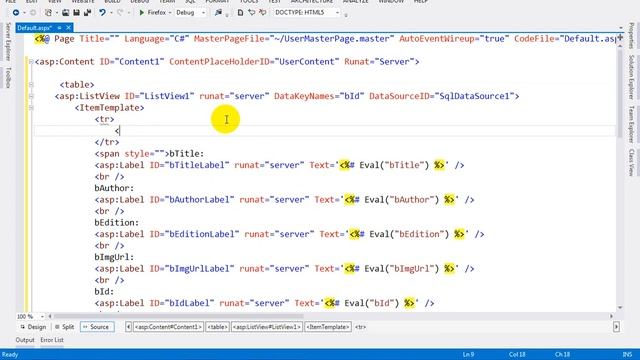Click the Save toolbar icon
Viewport: 640px width, 360px height.
[x=76, y=13]
